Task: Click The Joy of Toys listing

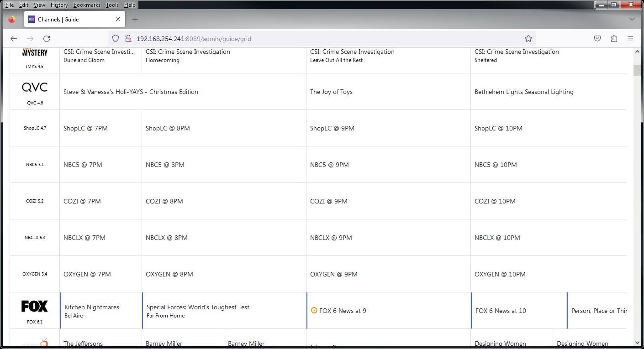Action: pos(331,92)
